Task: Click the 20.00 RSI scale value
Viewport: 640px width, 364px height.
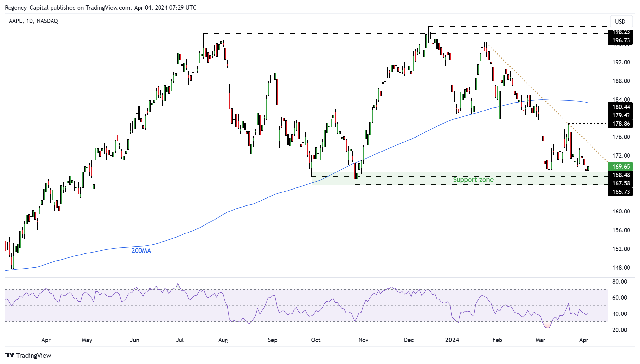Action: 620,330
